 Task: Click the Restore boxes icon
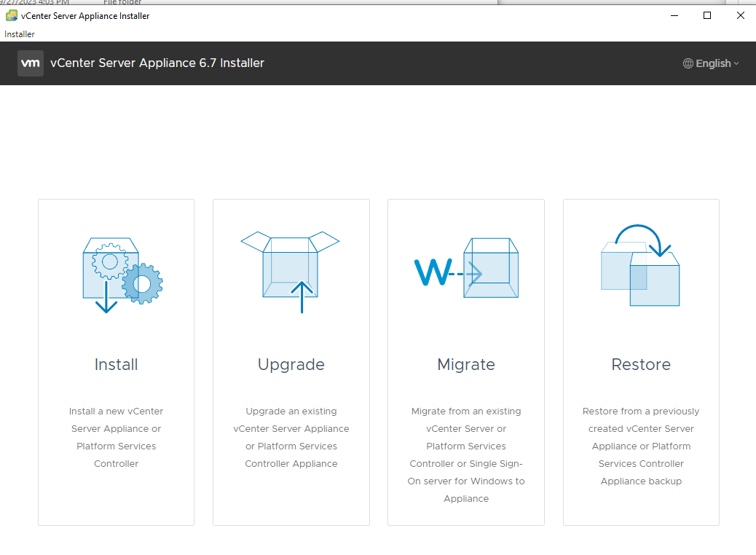640,265
